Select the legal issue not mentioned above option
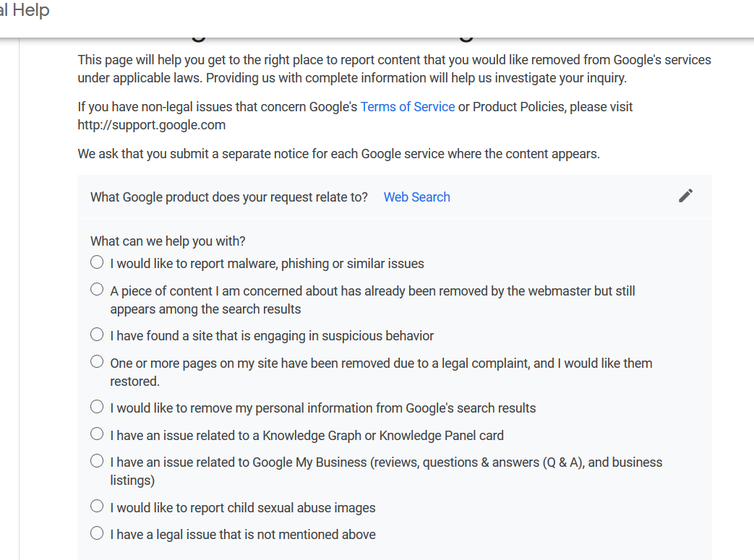The image size is (754, 560). [x=97, y=534]
